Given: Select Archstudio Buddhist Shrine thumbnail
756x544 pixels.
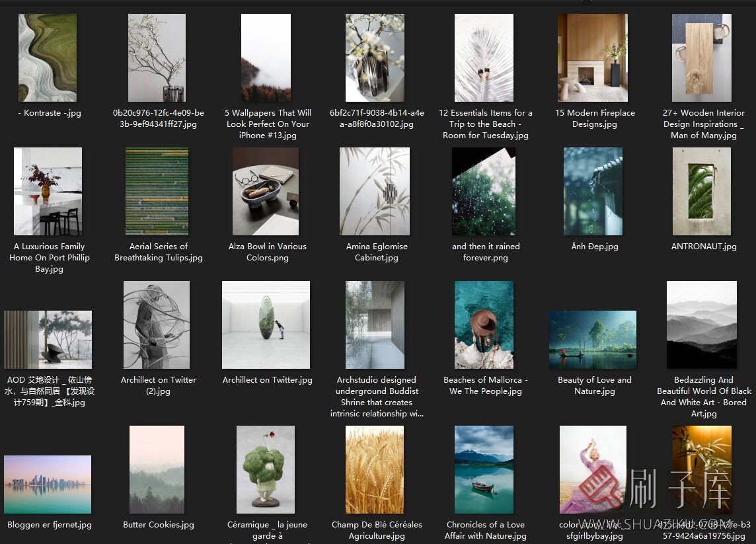Looking at the screenshot, I should point(375,325).
